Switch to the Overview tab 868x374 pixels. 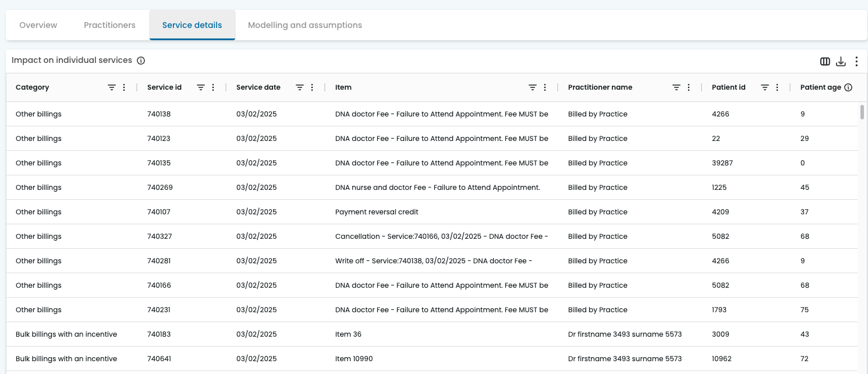pyautogui.click(x=38, y=25)
